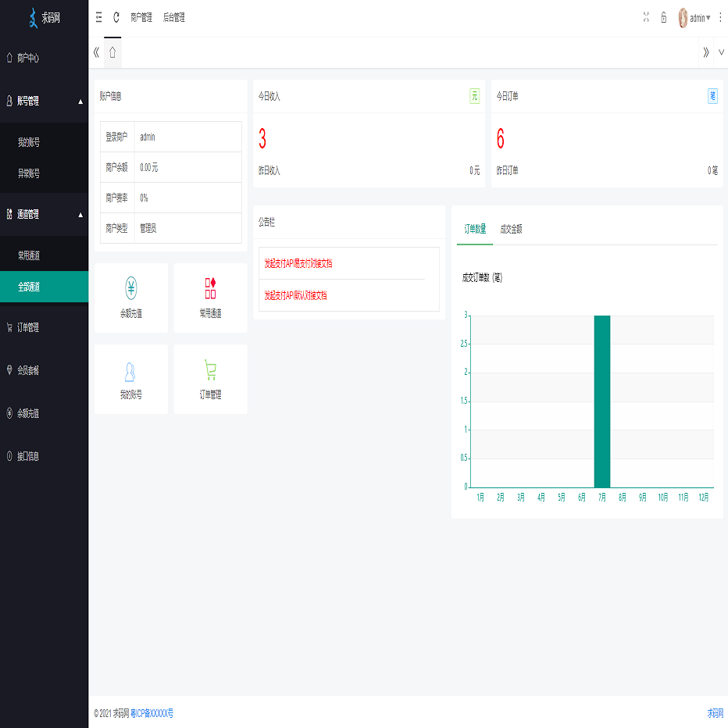Open the 订单管理 cart shortcut card
Screen dimensions: 728x728
[x=210, y=379]
